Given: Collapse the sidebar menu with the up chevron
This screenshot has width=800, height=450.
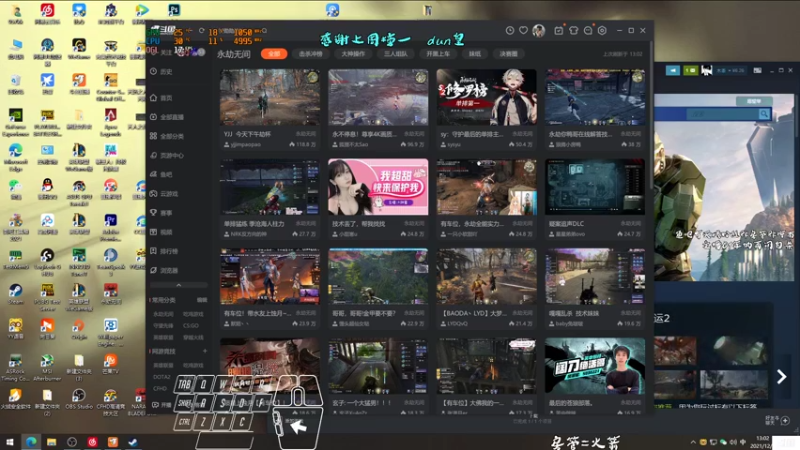Looking at the screenshot, I should (x=179, y=285).
